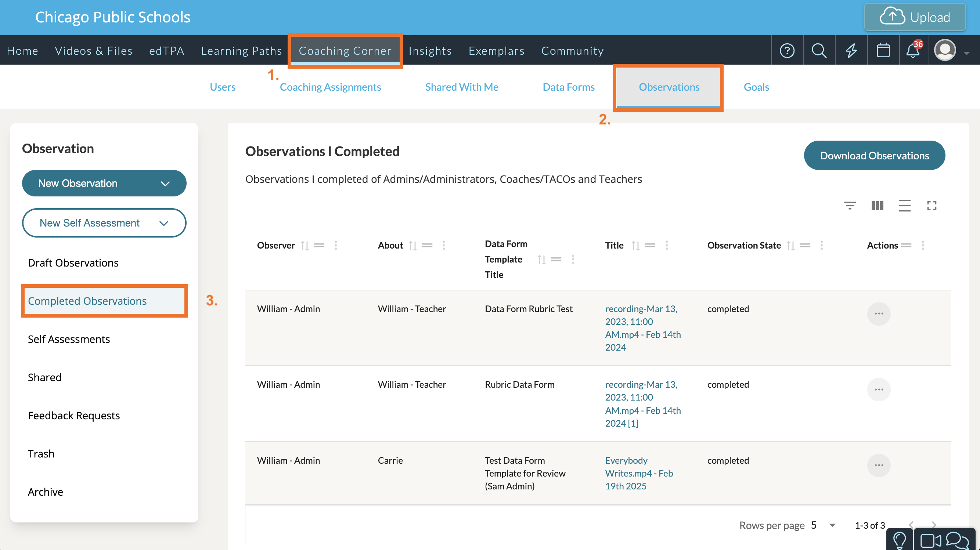Click the Download Observations button
The image size is (980, 550).
(874, 156)
